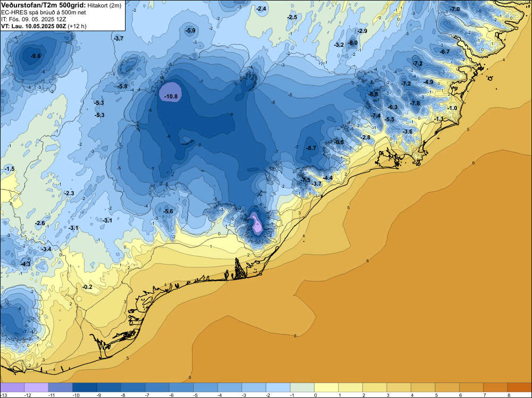The width and height of the screenshot is (532, 398).
Task: Click the "Hitakort (2m)" label in the header
Action: click(x=104, y=5)
